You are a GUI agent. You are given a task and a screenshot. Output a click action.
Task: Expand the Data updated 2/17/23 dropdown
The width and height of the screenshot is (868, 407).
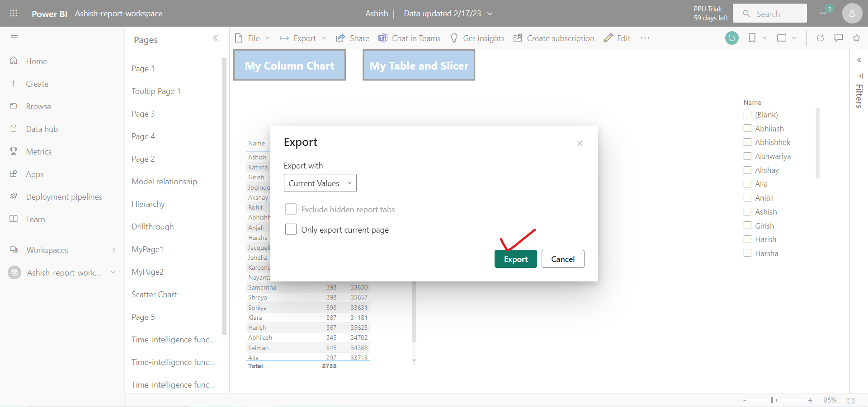point(490,14)
